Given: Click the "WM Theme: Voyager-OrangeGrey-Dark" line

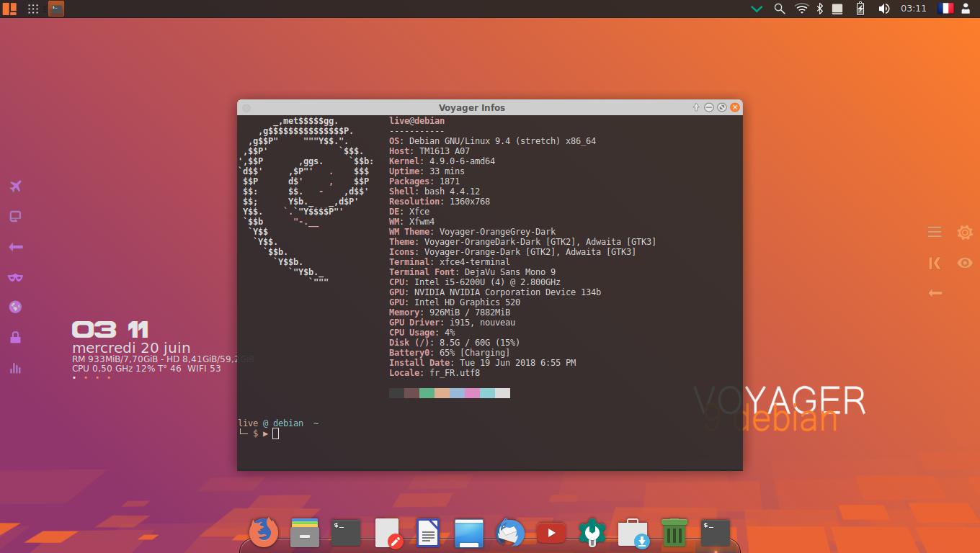Looking at the screenshot, I should click(472, 232).
